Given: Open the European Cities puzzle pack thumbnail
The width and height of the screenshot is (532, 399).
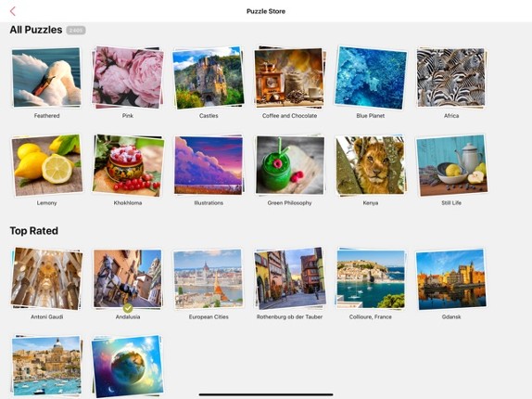Looking at the screenshot, I should tap(209, 278).
